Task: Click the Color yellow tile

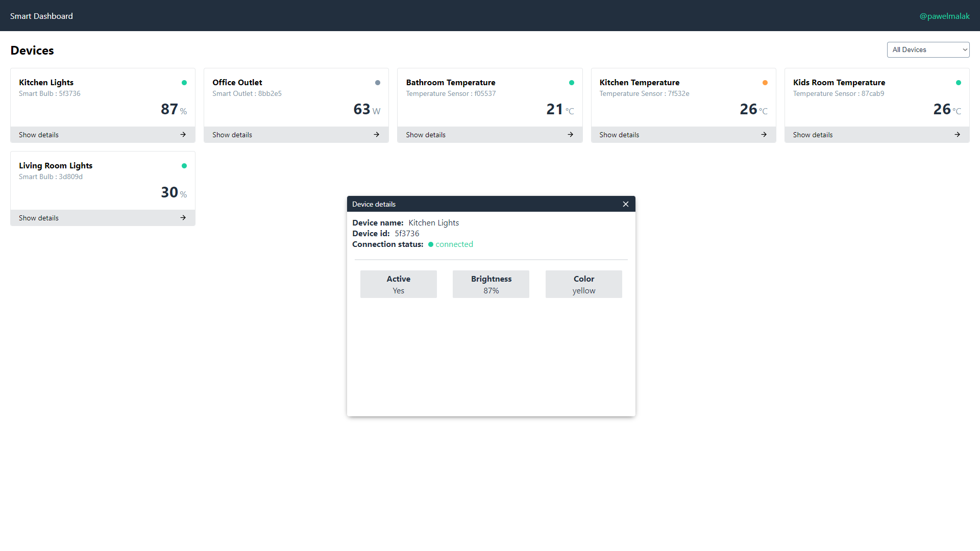Action: [x=583, y=284]
